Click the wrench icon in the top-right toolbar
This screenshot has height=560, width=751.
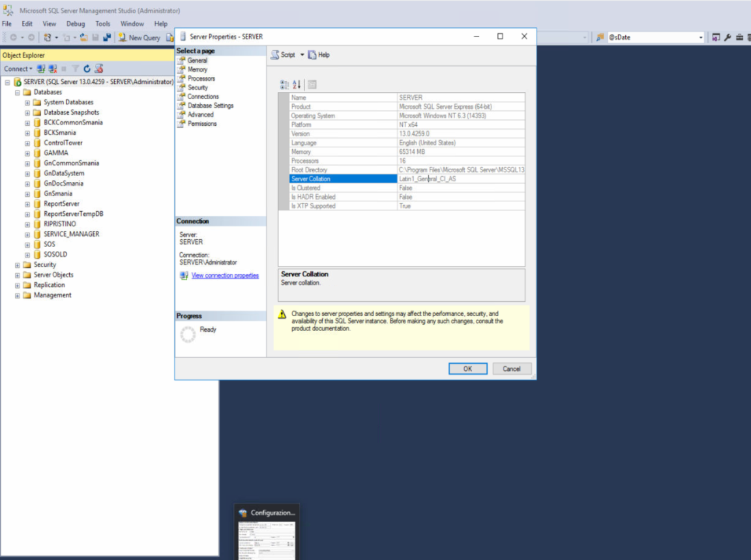(728, 38)
